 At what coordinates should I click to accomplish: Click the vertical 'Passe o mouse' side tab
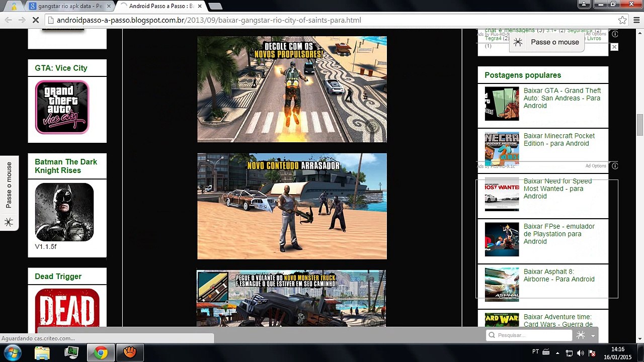(9, 193)
